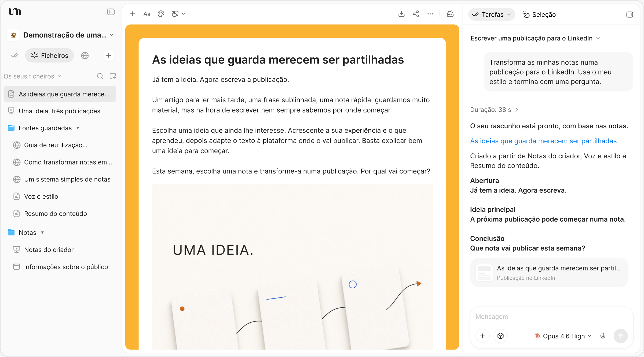Open the Tarefas dropdown

[492, 14]
